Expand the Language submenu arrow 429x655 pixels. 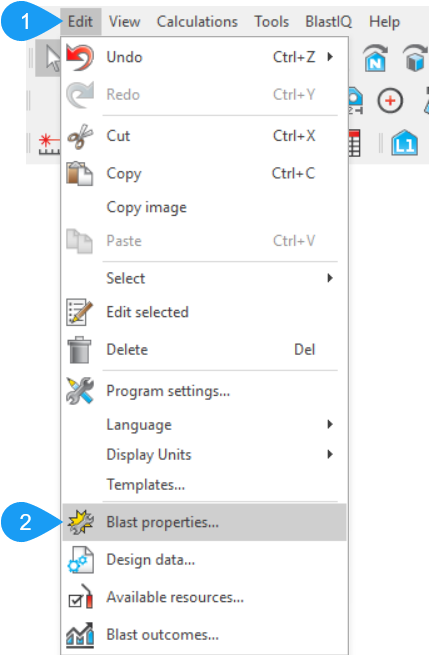click(330, 424)
